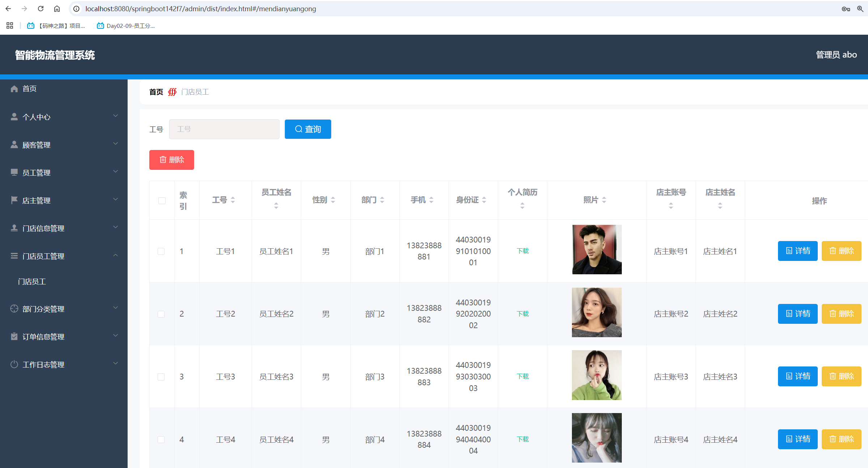The width and height of the screenshot is (868, 468).
Task: Click the browser zoom magnifier icon
Action: (x=860, y=9)
